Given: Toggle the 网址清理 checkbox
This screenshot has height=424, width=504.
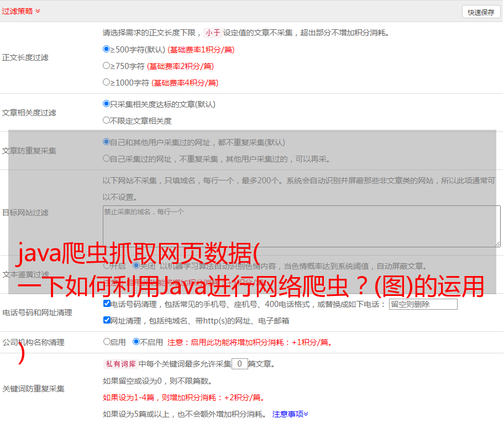Looking at the screenshot, I should (107, 320).
